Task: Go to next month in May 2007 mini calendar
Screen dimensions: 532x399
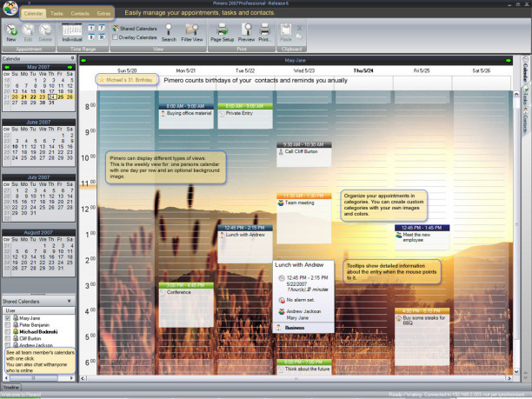Action: [x=70, y=67]
